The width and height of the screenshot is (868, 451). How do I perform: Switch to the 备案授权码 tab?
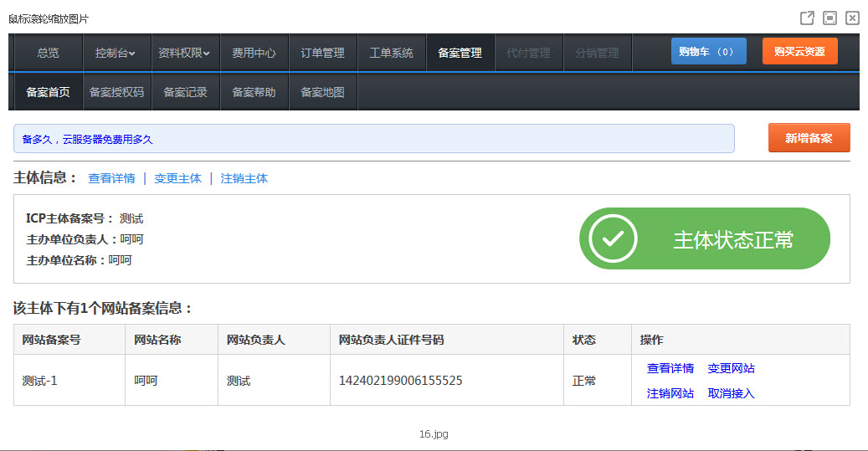[x=116, y=92]
